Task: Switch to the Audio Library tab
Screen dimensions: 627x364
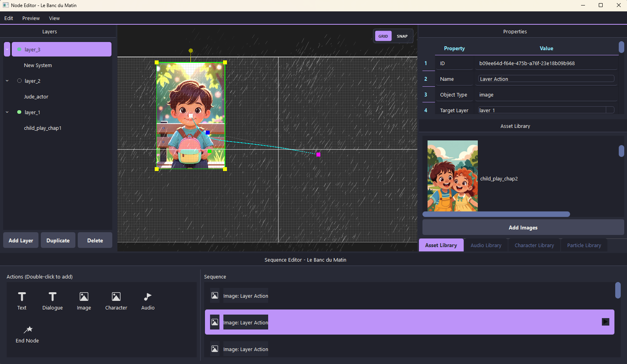Action: point(486,245)
